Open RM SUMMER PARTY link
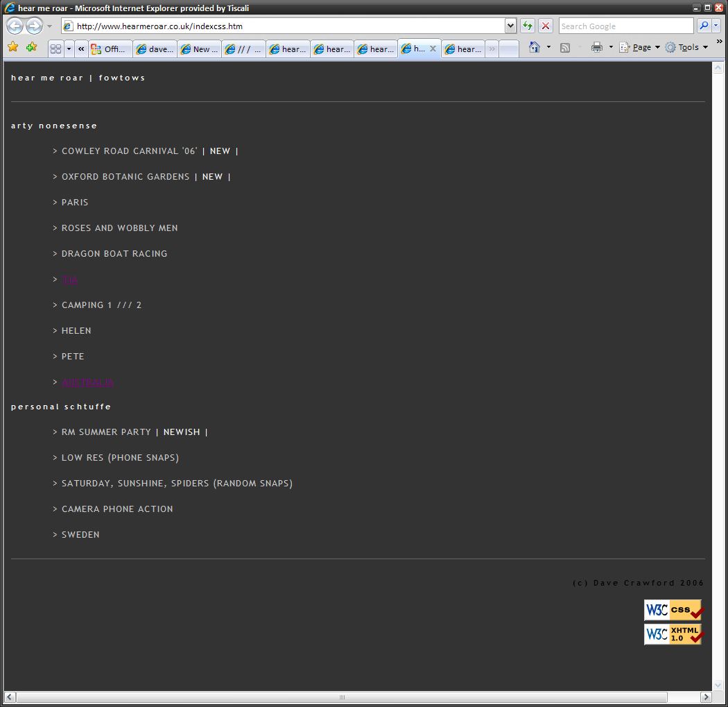The width and height of the screenshot is (728, 707). pyautogui.click(x=106, y=432)
